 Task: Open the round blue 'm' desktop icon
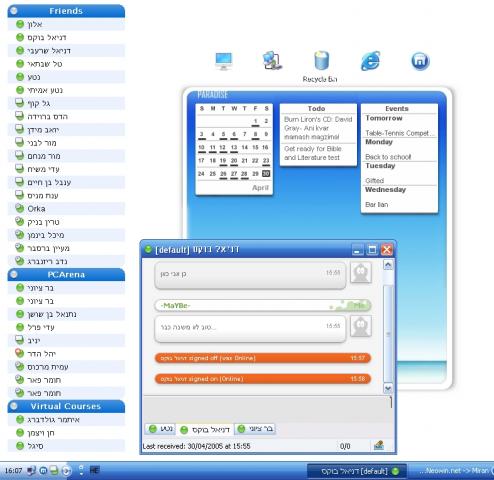(420, 61)
